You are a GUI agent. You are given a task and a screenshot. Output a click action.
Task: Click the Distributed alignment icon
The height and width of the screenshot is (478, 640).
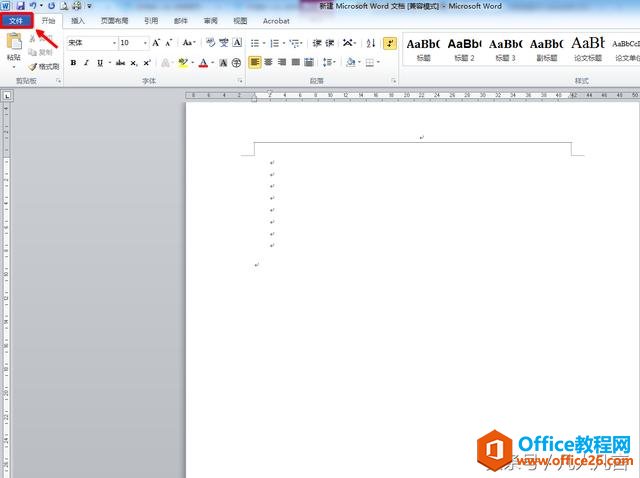309,62
